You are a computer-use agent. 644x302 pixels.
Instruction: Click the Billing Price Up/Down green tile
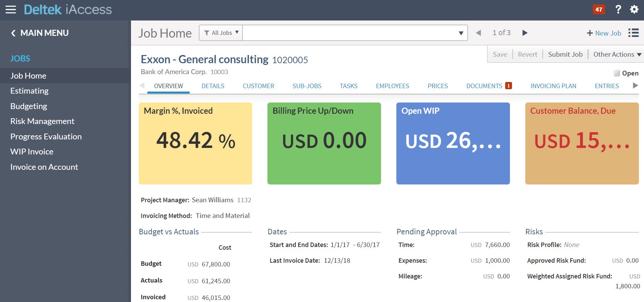[324, 143]
